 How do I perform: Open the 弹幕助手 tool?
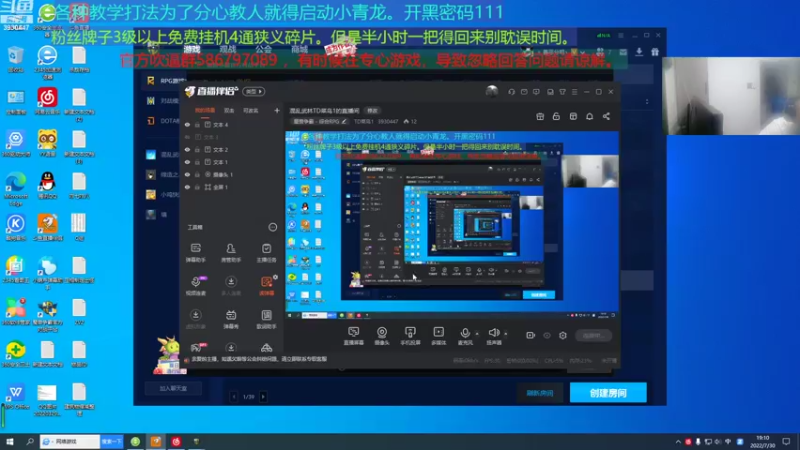195,253
